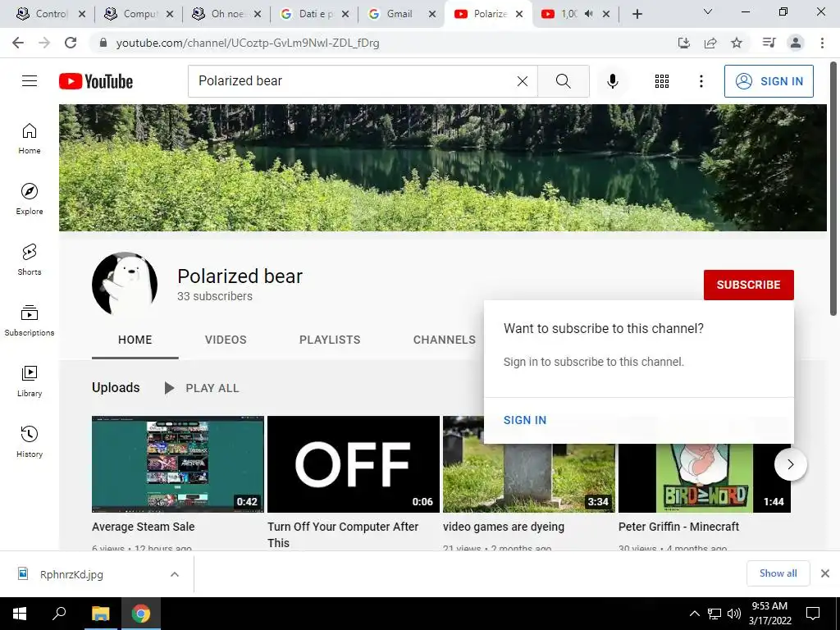Viewport: 840px width, 630px height.
Task: Mute the tab via speaker icon
Action: point(588,14)
